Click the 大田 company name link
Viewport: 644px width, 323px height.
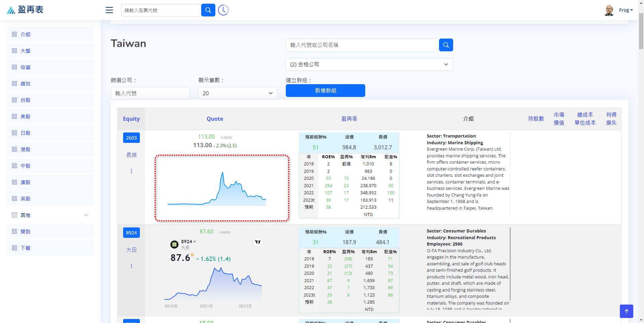tap(131, 250)
